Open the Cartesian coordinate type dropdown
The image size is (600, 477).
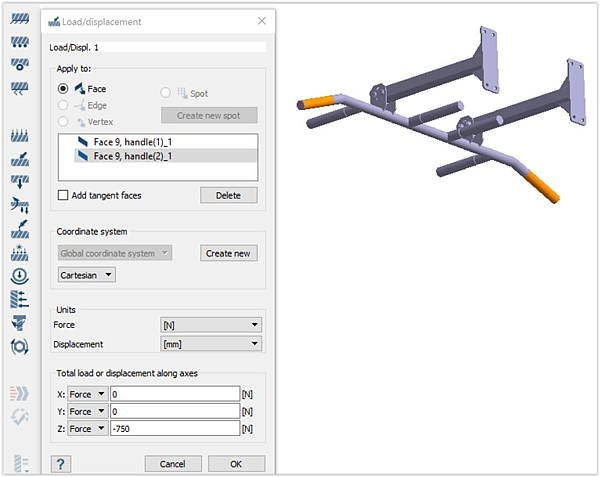(x=86, y=275)
